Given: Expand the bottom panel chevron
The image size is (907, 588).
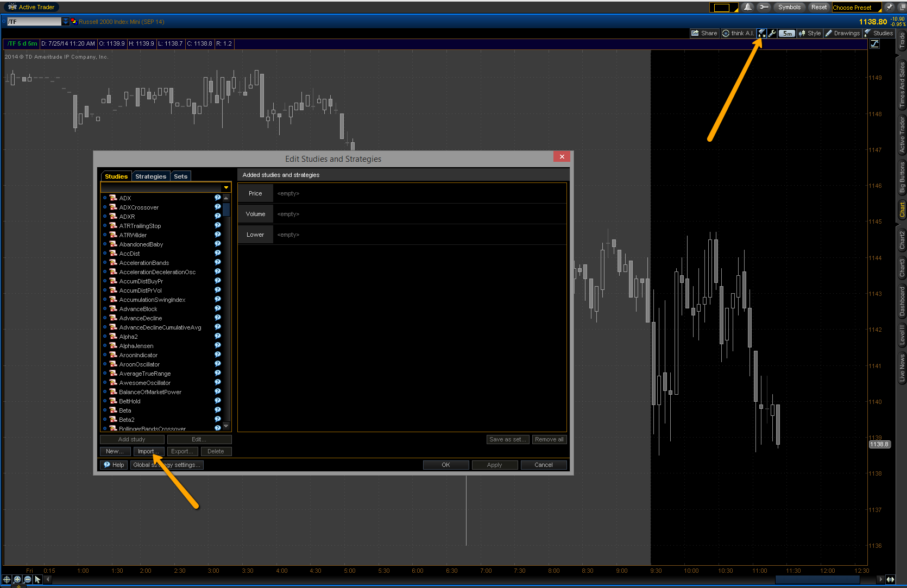Looking at the screenshot, I should 18,586.
